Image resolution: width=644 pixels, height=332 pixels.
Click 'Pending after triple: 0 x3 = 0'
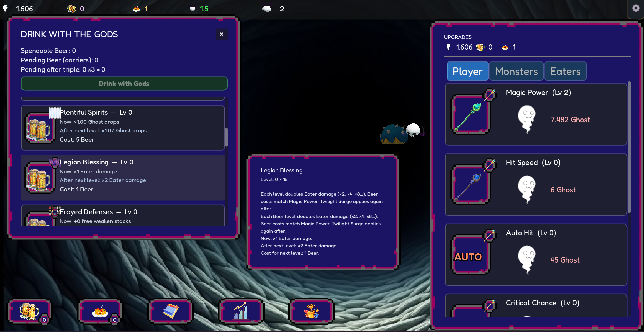(x=63, y=69)
